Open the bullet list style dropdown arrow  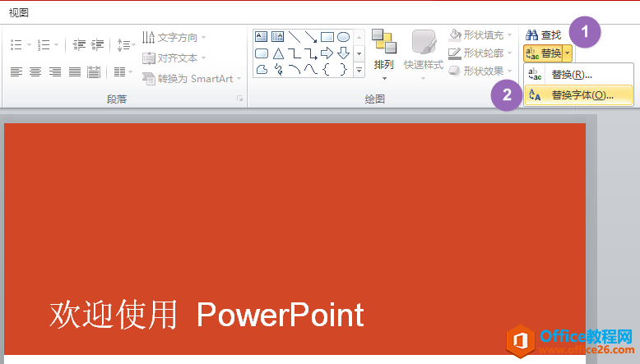(29, 44)
